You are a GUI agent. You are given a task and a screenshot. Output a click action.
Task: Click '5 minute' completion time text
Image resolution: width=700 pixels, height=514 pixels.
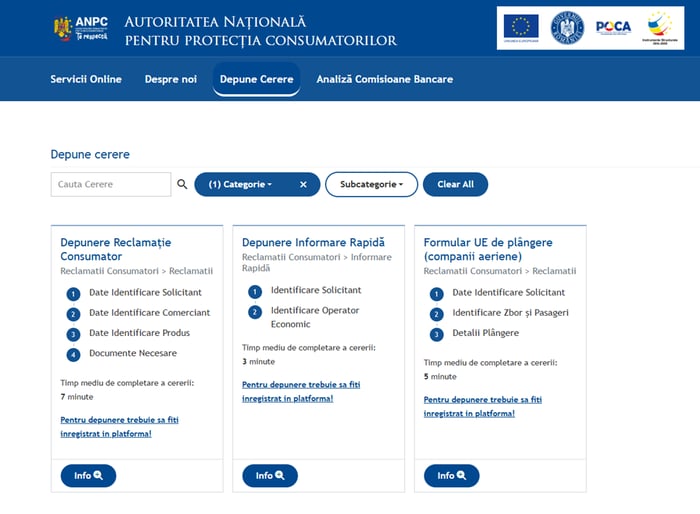pyautogui.click(x=440, y=376)
